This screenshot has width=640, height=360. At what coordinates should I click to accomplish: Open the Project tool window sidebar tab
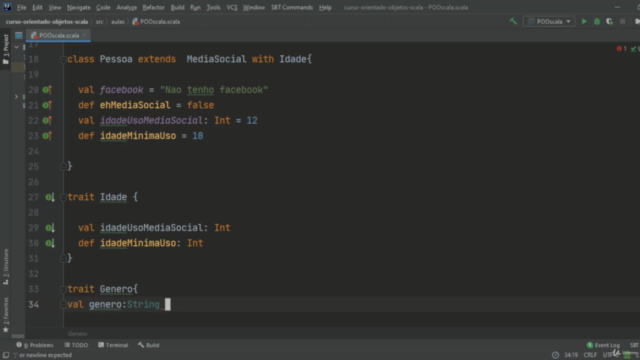pos(6,49)
